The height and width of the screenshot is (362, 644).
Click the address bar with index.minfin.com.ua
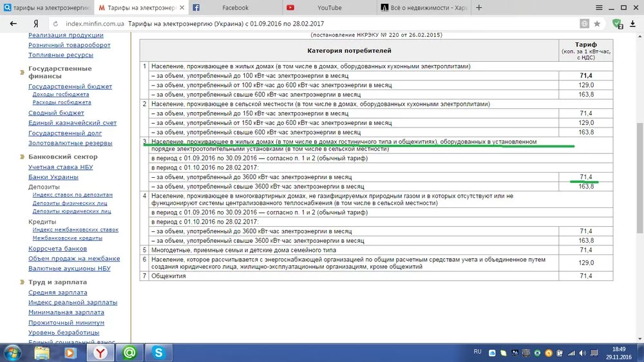pos(312,24)
